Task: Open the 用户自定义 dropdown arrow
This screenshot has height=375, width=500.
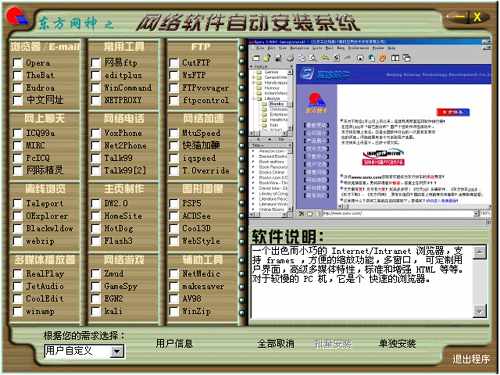Action: click(117, 351)
